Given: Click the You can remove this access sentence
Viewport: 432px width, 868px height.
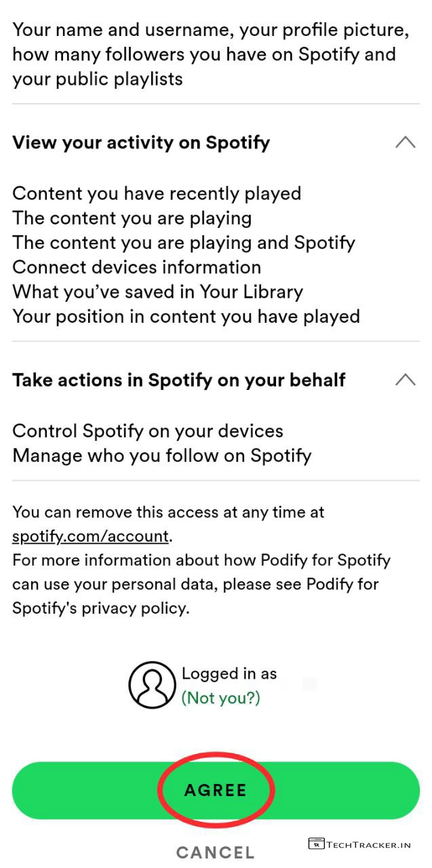Looking at the screenshot, I should click(x=168, y=512).
